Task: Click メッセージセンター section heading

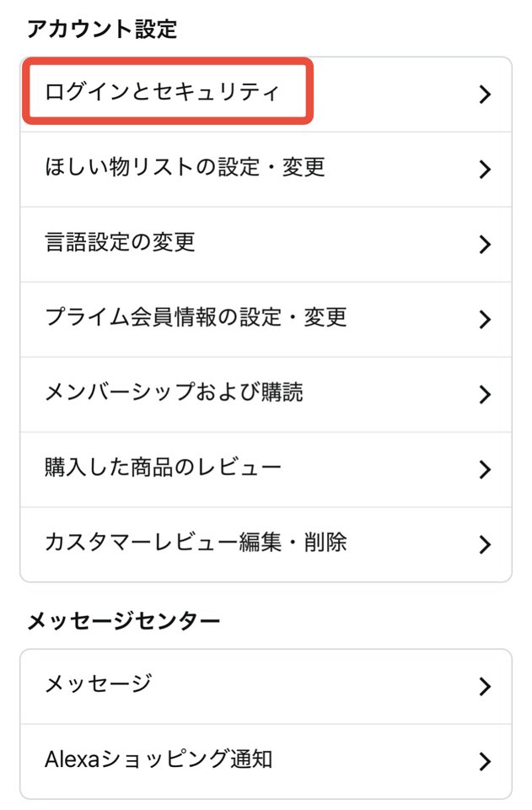Action: (124, 623)
